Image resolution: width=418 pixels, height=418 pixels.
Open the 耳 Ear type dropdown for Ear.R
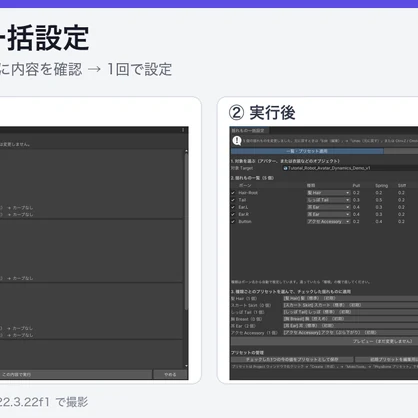coord(328,214)
